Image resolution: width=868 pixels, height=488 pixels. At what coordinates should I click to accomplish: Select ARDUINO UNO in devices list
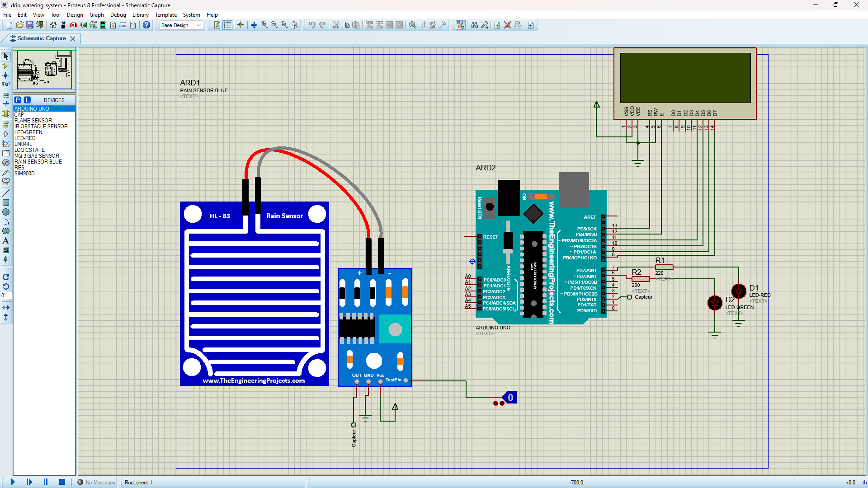pos(44,109)
